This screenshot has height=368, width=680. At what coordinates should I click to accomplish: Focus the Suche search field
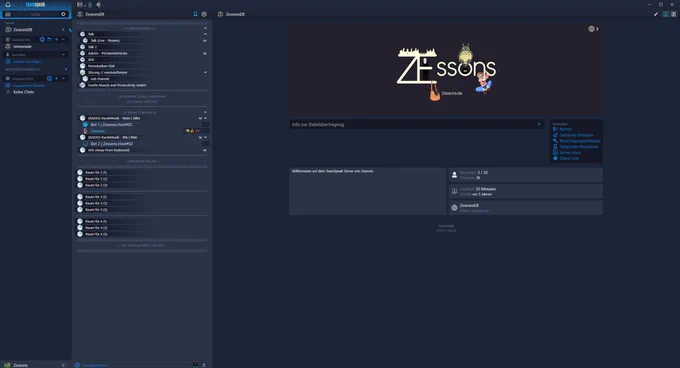point(36,14)
